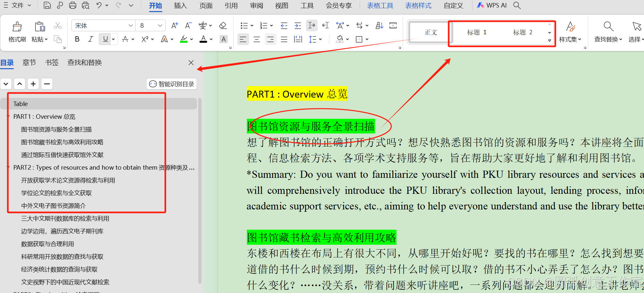
Task: Open the 引用 ribbon tab
Action: pos(231,6)
